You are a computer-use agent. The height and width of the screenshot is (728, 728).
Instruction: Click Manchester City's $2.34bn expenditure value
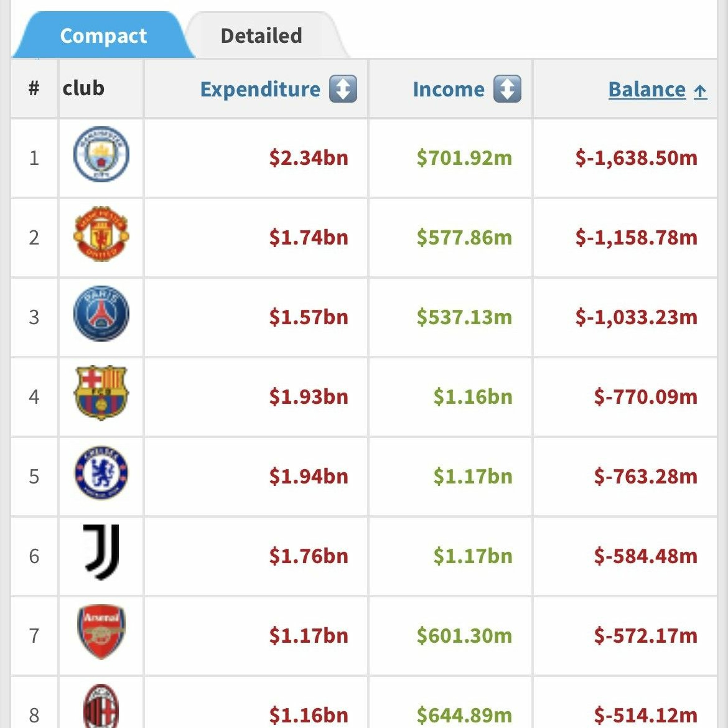(308, 158)
